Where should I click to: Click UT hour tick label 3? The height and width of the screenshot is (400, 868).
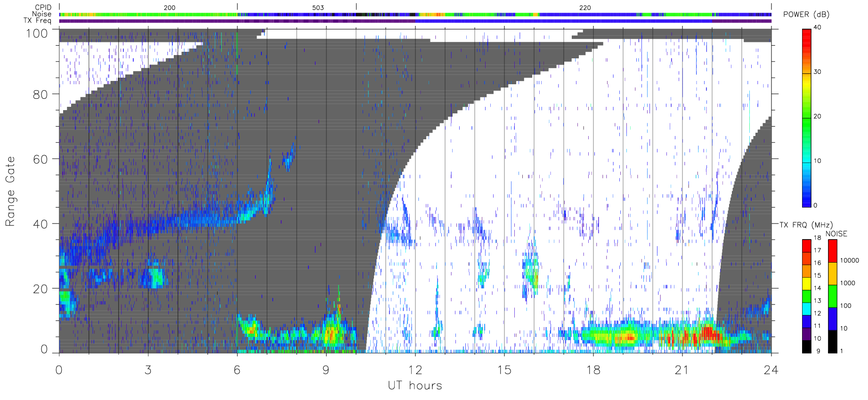148,370
